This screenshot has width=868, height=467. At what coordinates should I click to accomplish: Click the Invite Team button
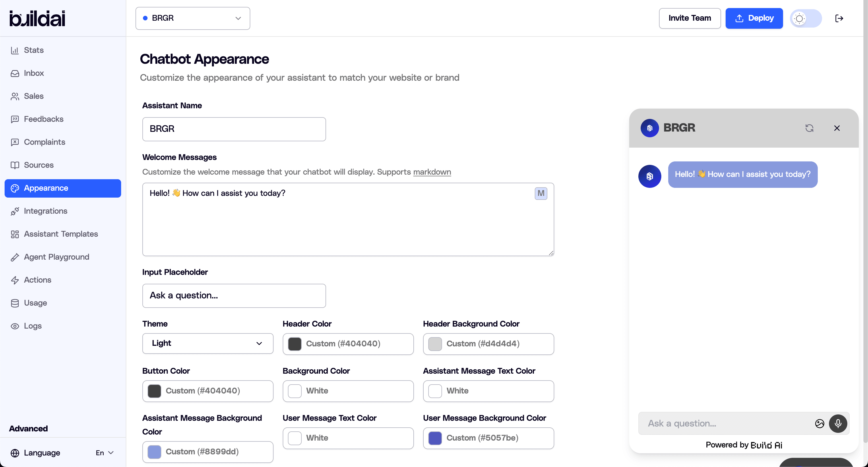[x=689, y=18]
